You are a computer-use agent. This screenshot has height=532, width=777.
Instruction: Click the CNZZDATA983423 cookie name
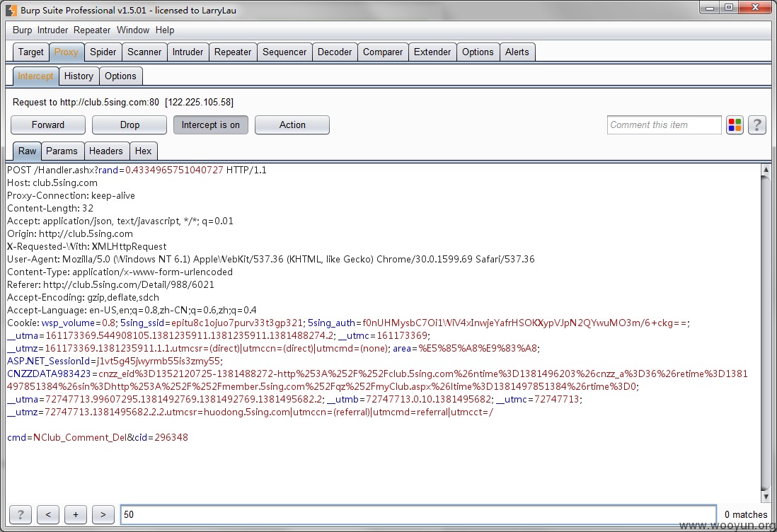(x=49, y=374)
